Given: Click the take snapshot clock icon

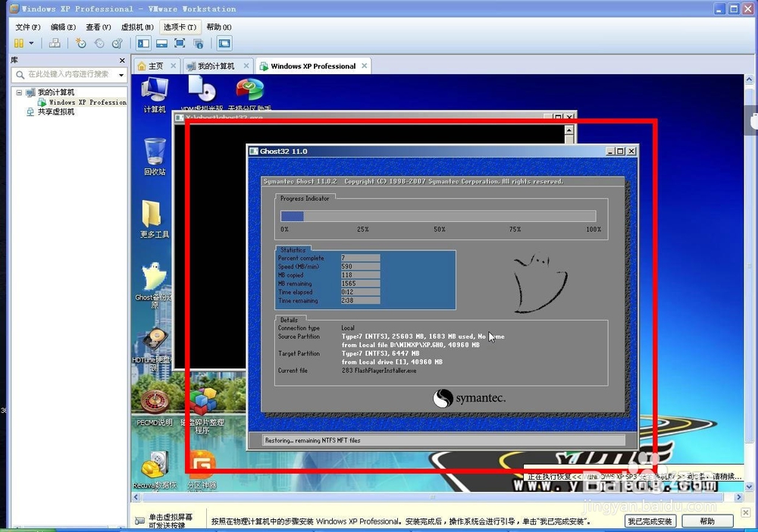Looking at the screenshot, I should tap(81, 43).
